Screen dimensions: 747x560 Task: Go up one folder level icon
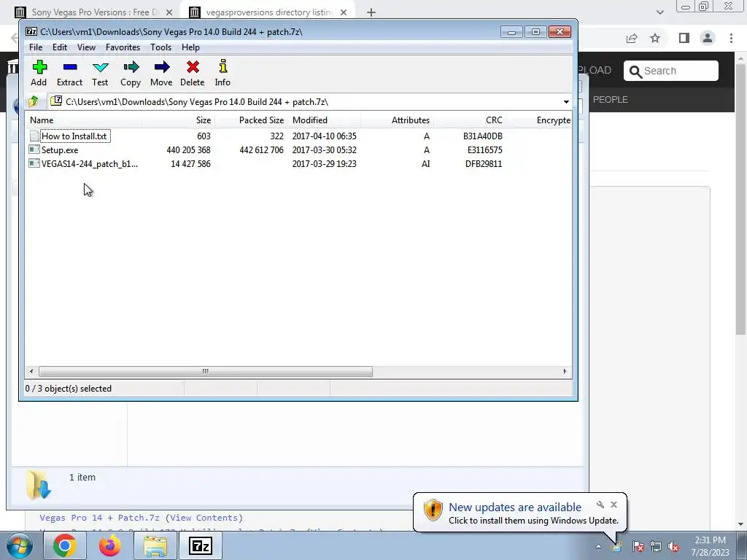click(x=34, y=101)
